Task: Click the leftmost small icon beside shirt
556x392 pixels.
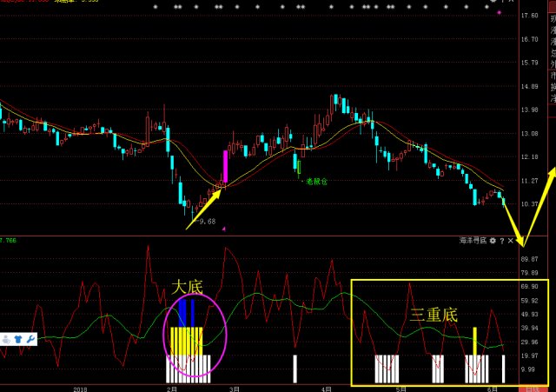Action: point(6,339)
